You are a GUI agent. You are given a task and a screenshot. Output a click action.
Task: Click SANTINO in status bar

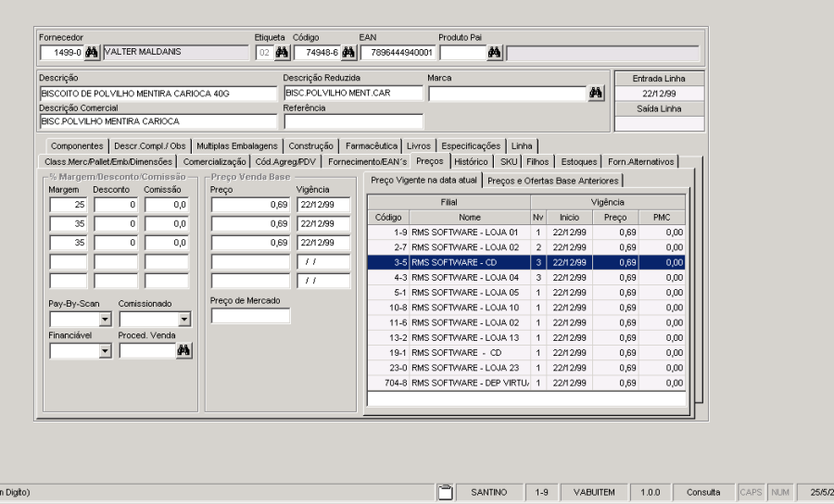tap(488, 492)
